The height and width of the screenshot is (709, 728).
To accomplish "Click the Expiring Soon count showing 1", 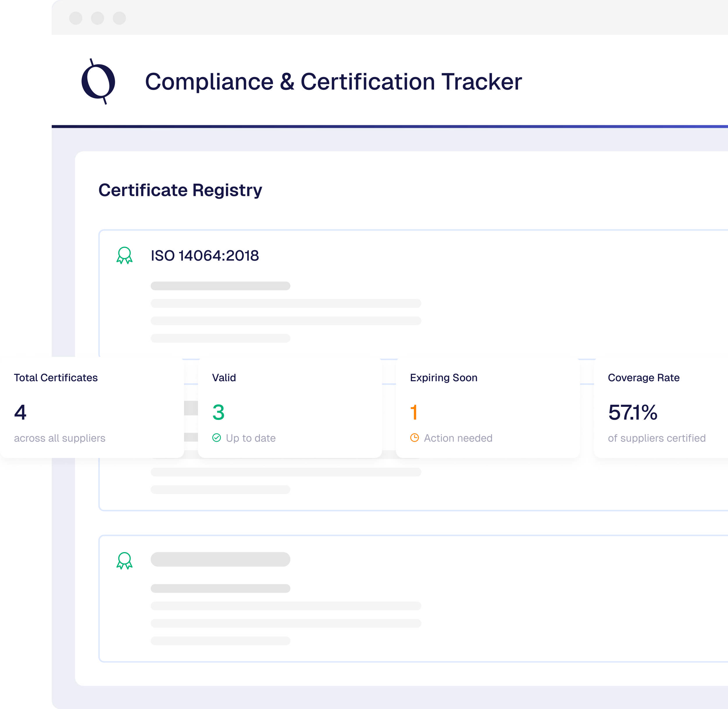I will [414, 413].
